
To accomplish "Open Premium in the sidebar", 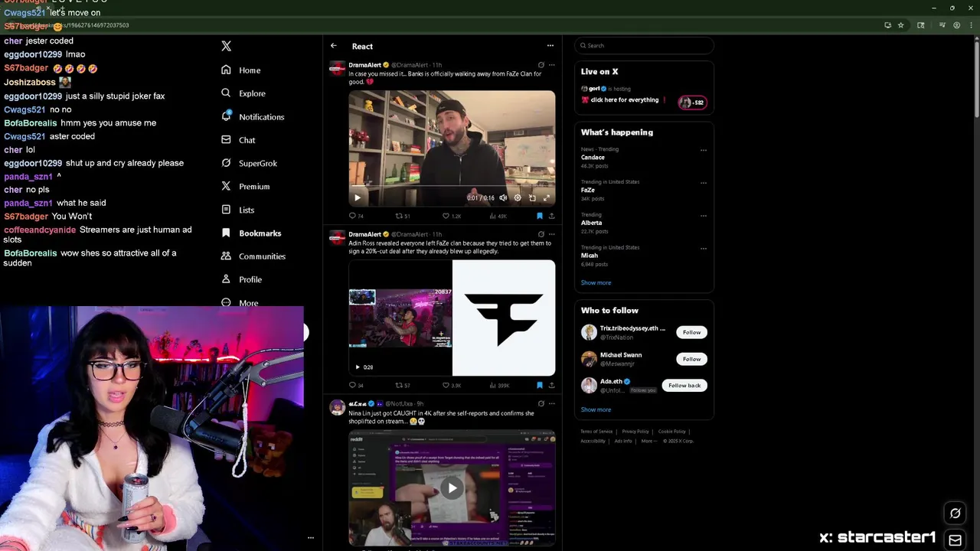I will pos(245,187).
